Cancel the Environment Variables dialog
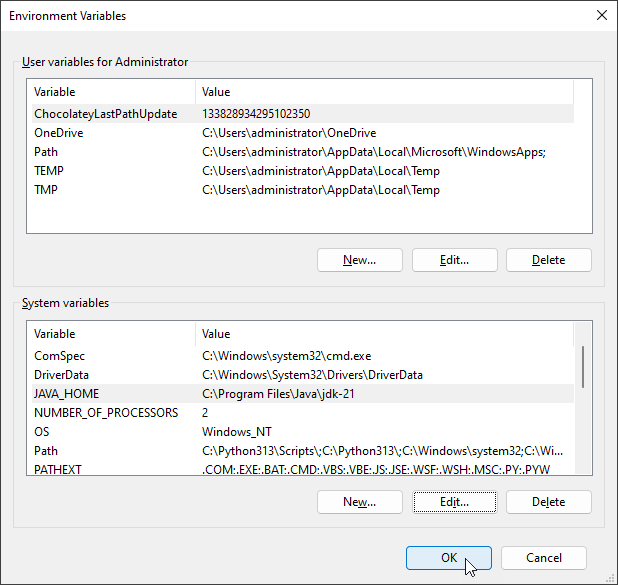Image resolution: width=618 pixels, height=585 pixels. click(543, 558)
